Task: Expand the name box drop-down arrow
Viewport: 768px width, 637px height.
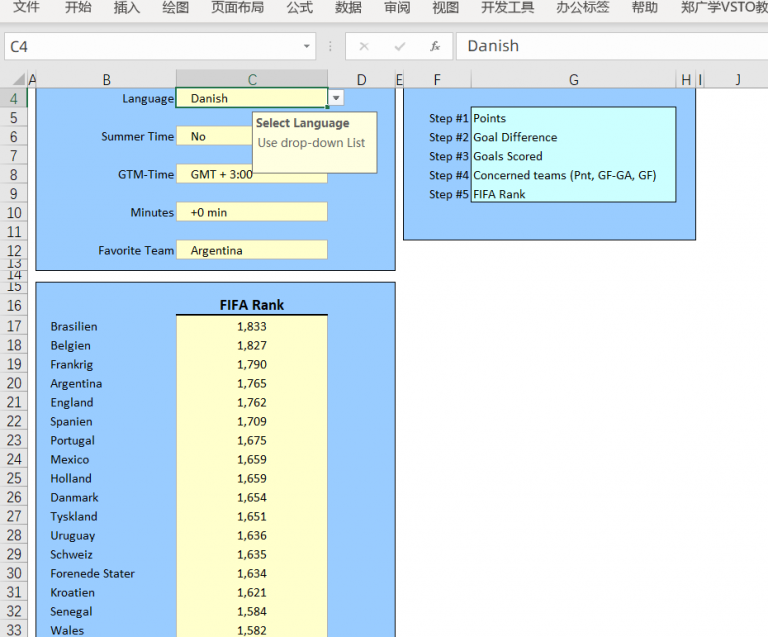Action: [307, 46]
